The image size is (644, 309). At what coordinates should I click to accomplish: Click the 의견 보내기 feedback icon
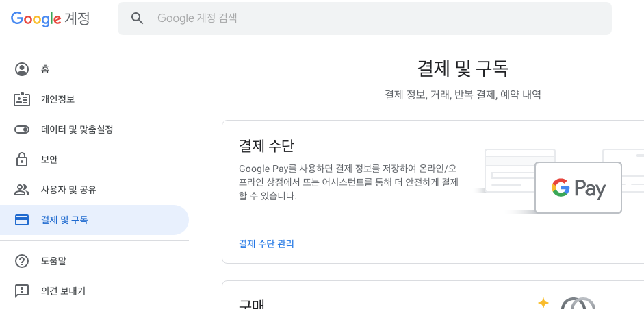coord(22,291)
